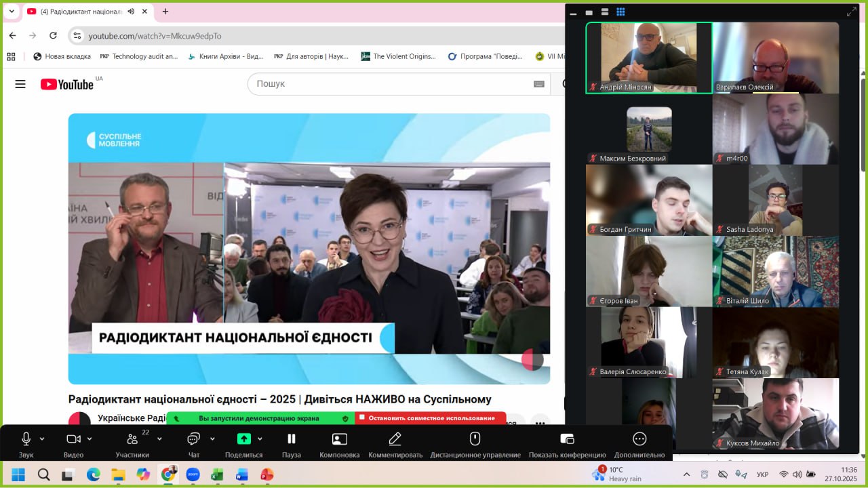Open the Zoom chat (Чат) icon
The height and width of the screenshot is (488, 868).
(193, 439)
